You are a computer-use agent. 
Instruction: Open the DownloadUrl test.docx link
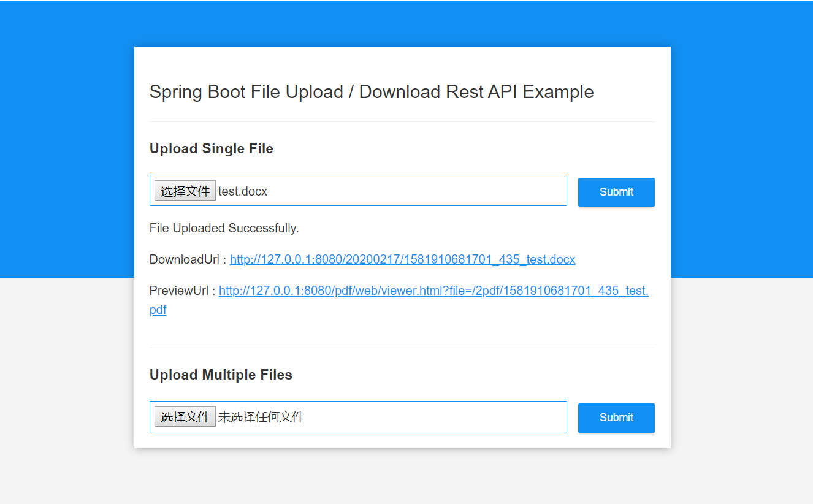(402, 259)
